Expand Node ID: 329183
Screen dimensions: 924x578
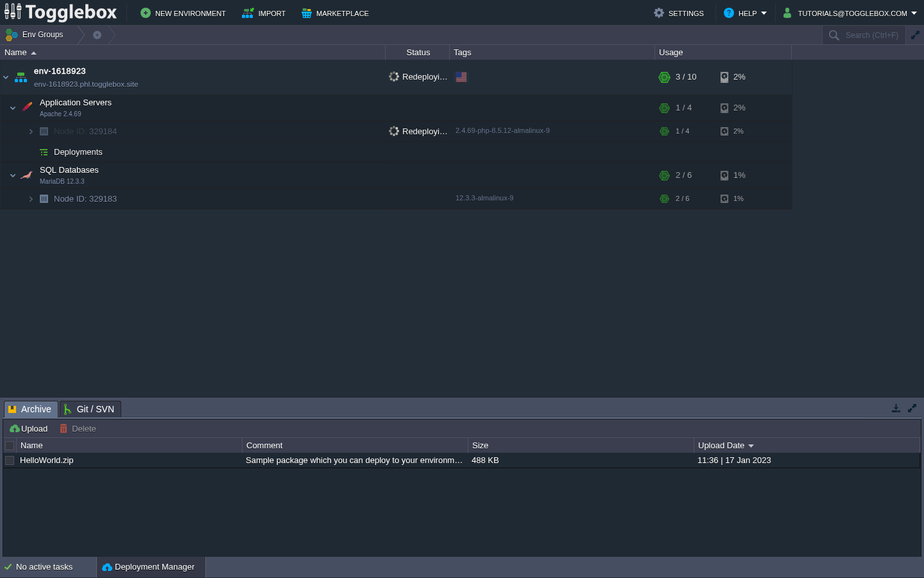coord(31,199)
